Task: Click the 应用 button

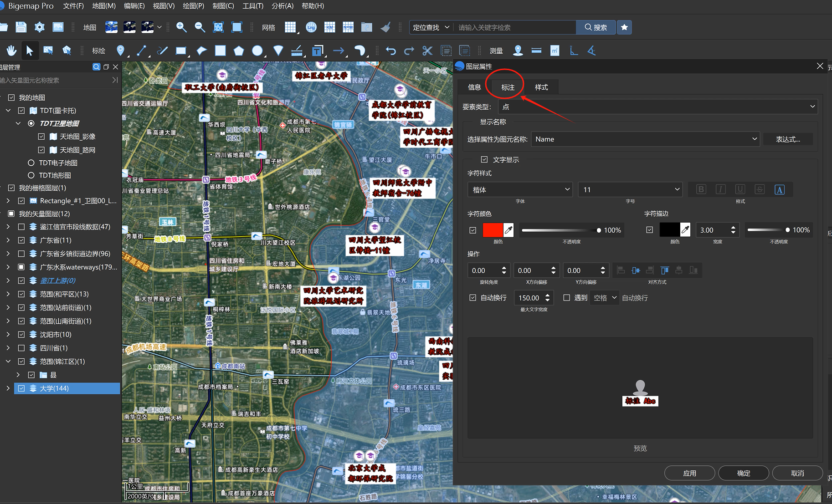Action: 689,473
